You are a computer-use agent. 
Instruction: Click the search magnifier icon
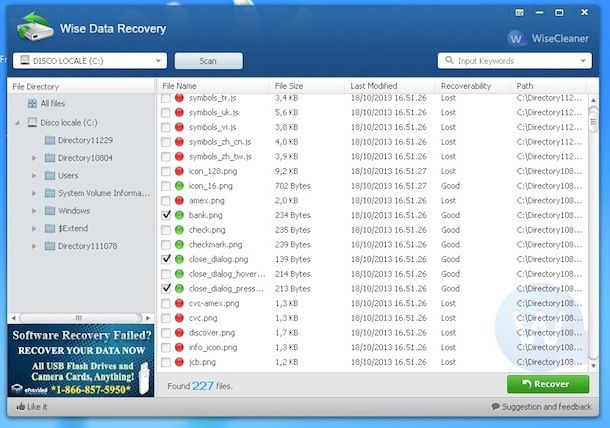pyautogui.click(x=449, y=60)
